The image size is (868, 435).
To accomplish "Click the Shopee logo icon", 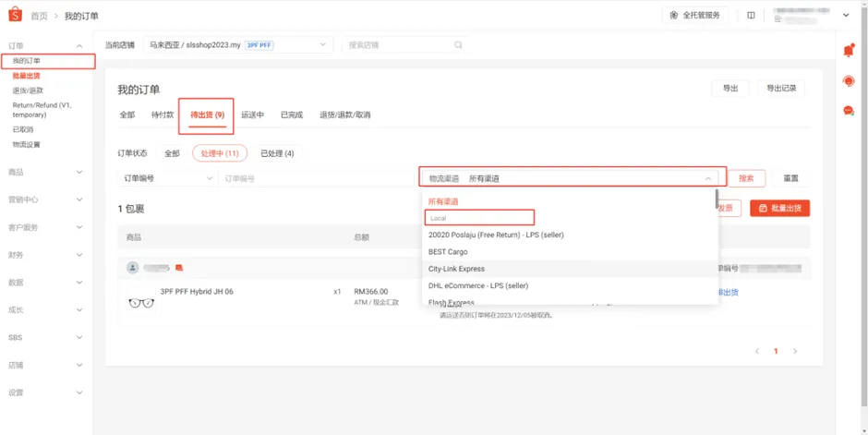I will tap(15, 15).
